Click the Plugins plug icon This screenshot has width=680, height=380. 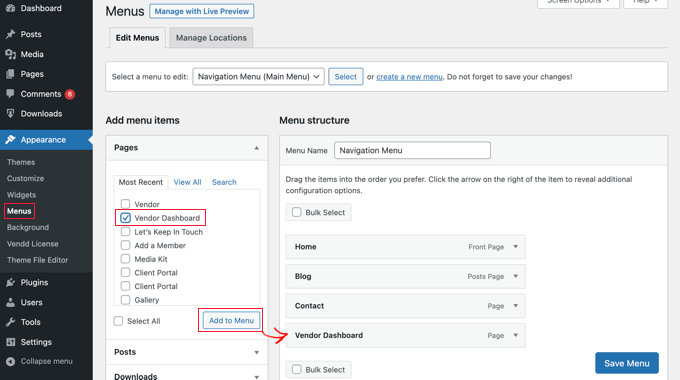pyautogui.click(x=10, y=282)
